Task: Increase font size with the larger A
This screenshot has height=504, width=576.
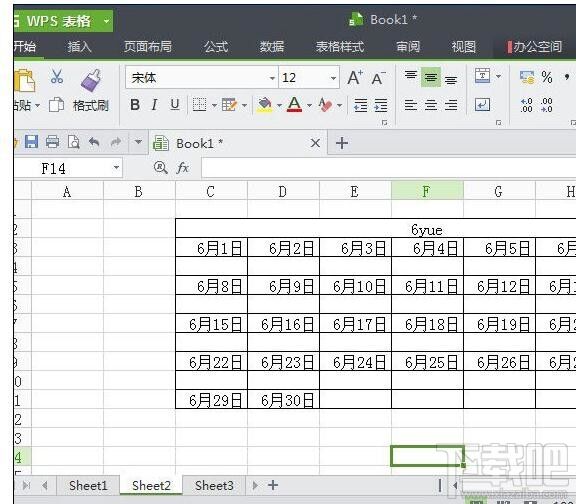Action: click(x=355, y=78)
